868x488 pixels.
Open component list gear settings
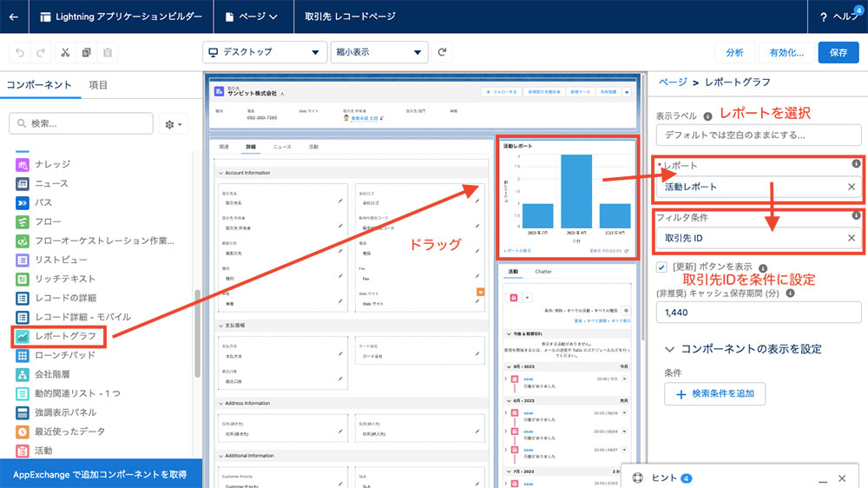pyautogui.click(x=174, y=125)
